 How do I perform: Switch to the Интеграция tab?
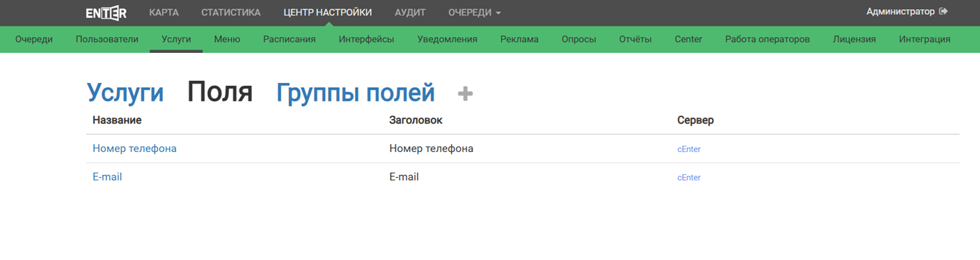924,39
